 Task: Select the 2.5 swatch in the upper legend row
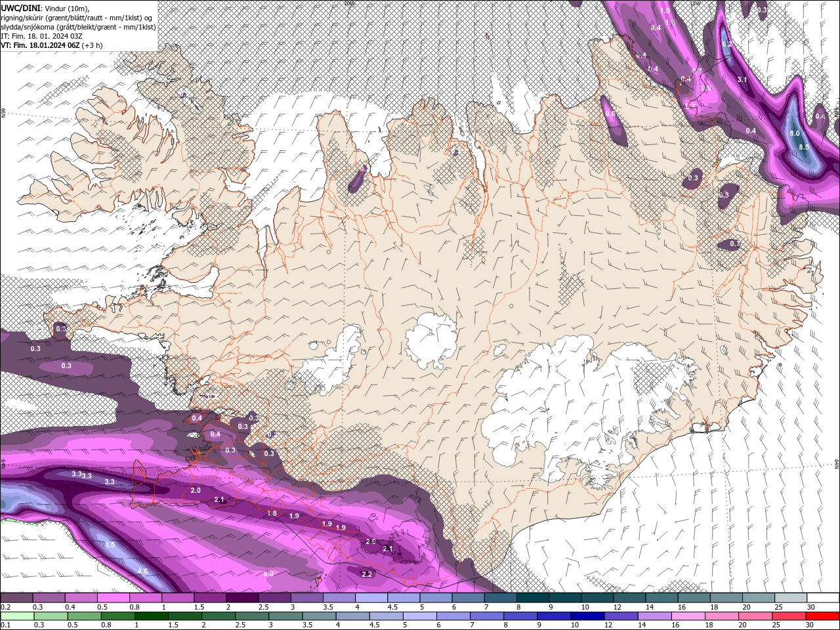274,598
